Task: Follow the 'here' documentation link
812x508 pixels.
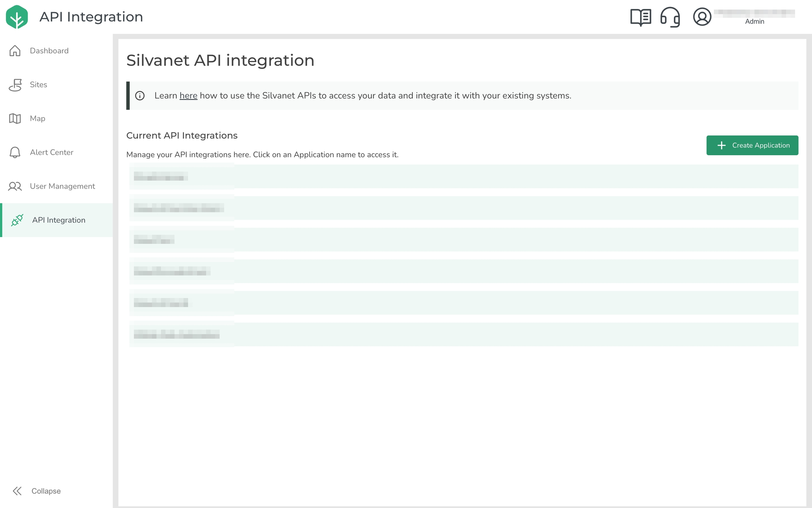Action: tap(188, 96)
